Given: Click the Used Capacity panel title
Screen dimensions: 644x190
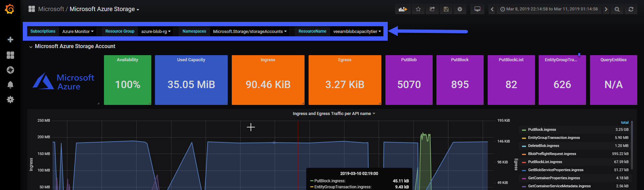Looking at the screenshot, I should [191, 60].
